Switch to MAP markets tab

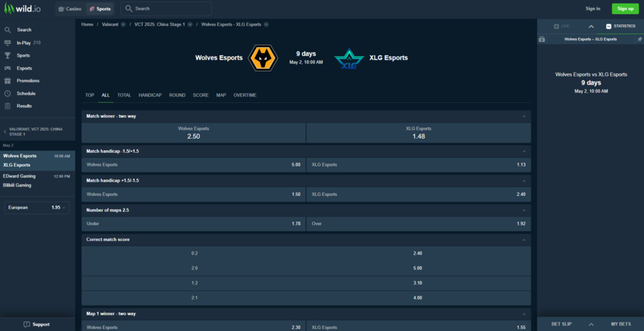221,95
